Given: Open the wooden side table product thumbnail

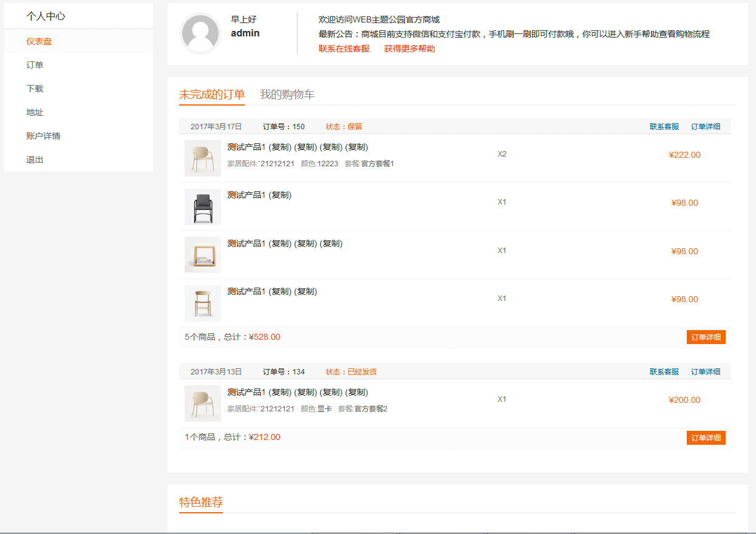Looking at the screenshot, I should pos(202,254).
